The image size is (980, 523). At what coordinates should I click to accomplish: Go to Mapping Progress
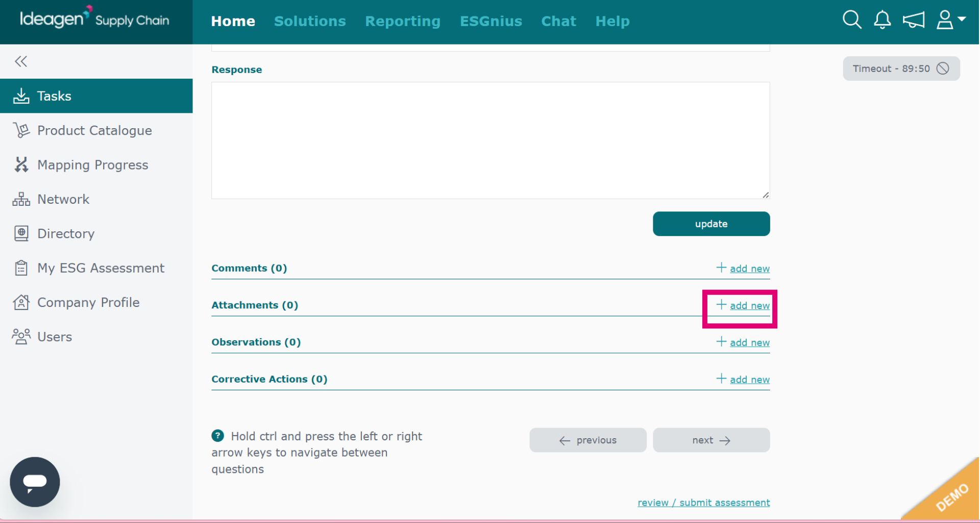[x=96, y=164]
